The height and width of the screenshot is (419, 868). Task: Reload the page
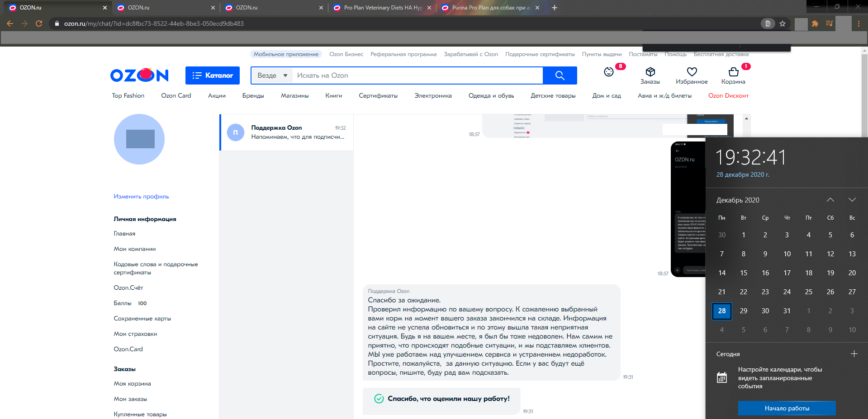39,24
